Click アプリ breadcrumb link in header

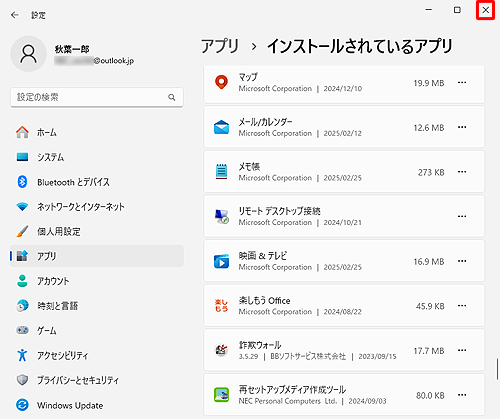click(x=220, y=46)
